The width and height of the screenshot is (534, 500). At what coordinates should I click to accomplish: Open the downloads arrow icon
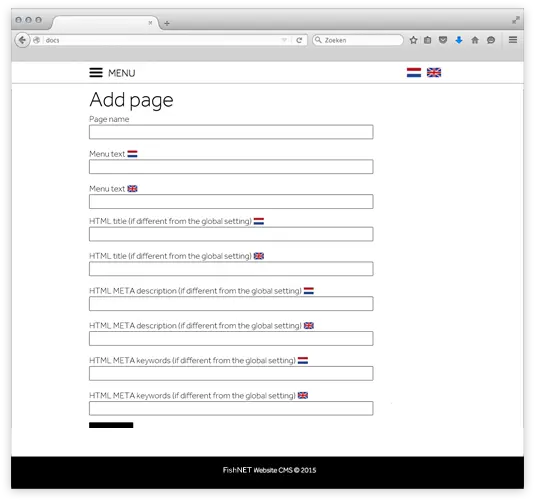[459, 40]
